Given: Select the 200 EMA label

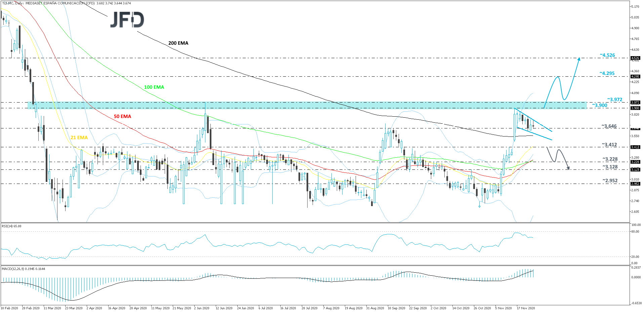Looking at the screenshot, I should [x=178, y=43].
